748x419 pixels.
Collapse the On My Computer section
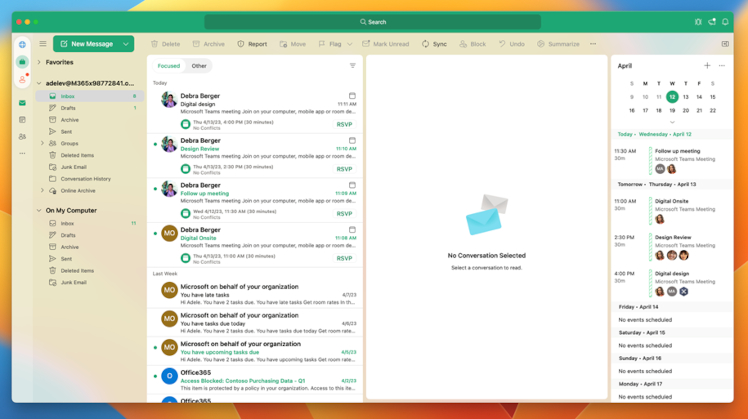pos(39,210)
